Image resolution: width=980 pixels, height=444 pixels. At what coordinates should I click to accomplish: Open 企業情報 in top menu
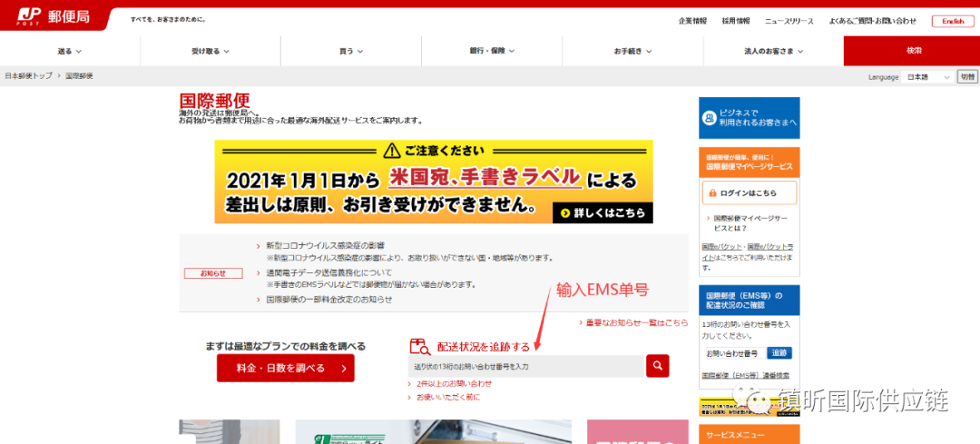pos(692,21)
